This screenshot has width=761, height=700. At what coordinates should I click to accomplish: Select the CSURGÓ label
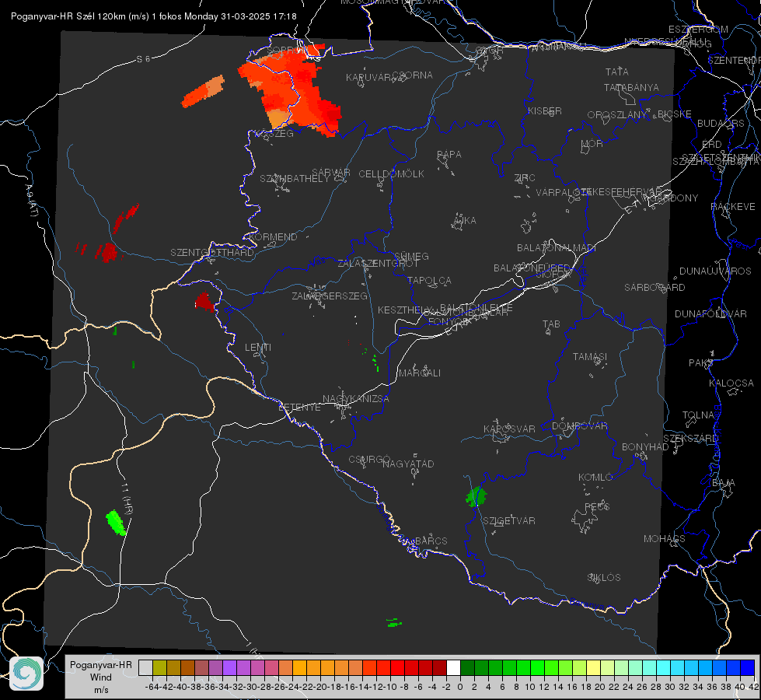click(369, 460)
